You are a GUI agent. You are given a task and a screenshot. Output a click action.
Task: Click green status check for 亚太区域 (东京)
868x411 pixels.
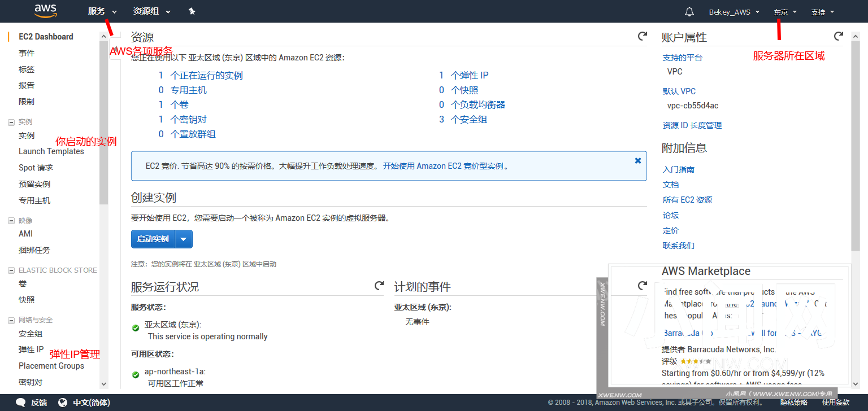point(136,328)
